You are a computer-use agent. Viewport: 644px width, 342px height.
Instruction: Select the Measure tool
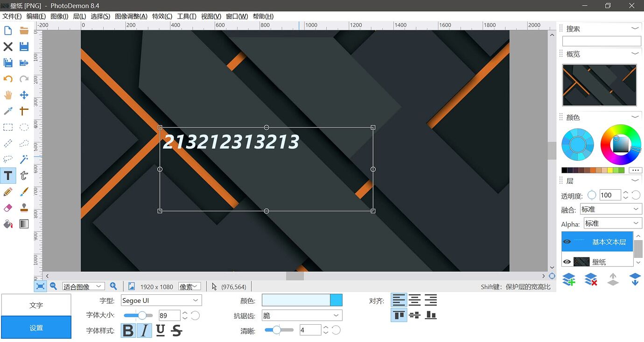click(24, 111)
